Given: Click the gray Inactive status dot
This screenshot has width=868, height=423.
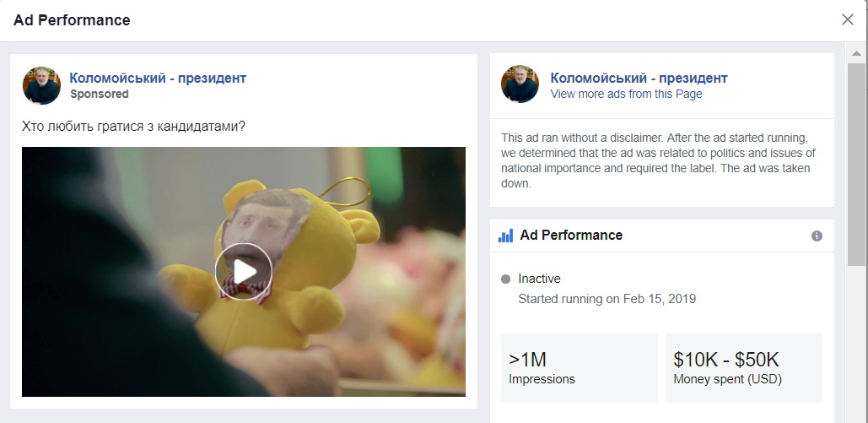Looking at the screenshot, I should (505, 279).
